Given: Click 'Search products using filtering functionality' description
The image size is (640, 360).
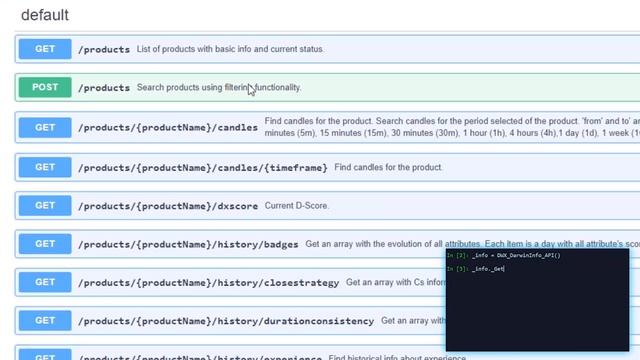Looking at the screenshot, I should pos(219,87).
